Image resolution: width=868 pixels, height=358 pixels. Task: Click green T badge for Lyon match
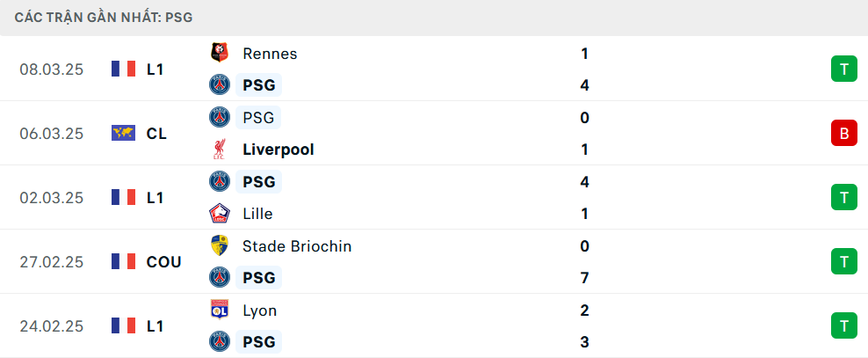[x=843, y=325]
